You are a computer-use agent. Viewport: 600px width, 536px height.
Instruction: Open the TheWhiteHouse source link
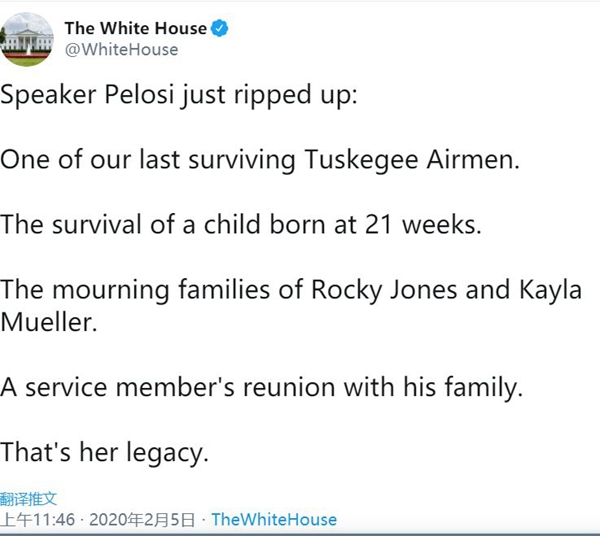point(274,519)
